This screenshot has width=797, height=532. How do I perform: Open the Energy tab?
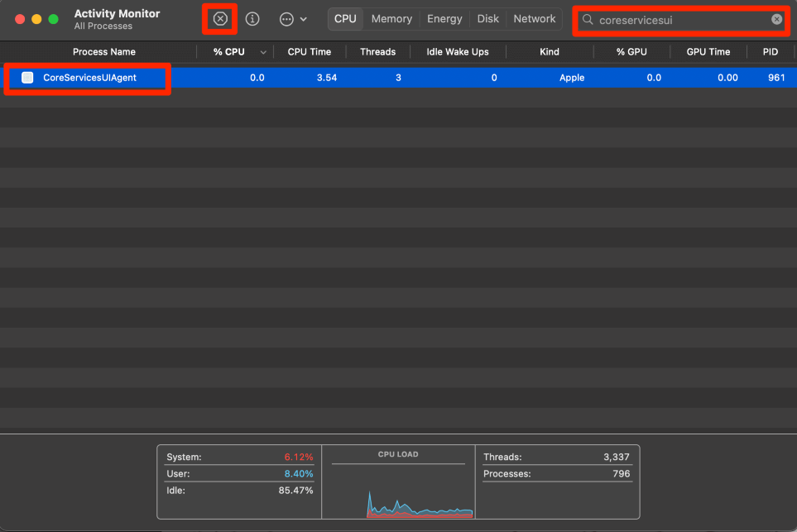[x=444, y=19]
